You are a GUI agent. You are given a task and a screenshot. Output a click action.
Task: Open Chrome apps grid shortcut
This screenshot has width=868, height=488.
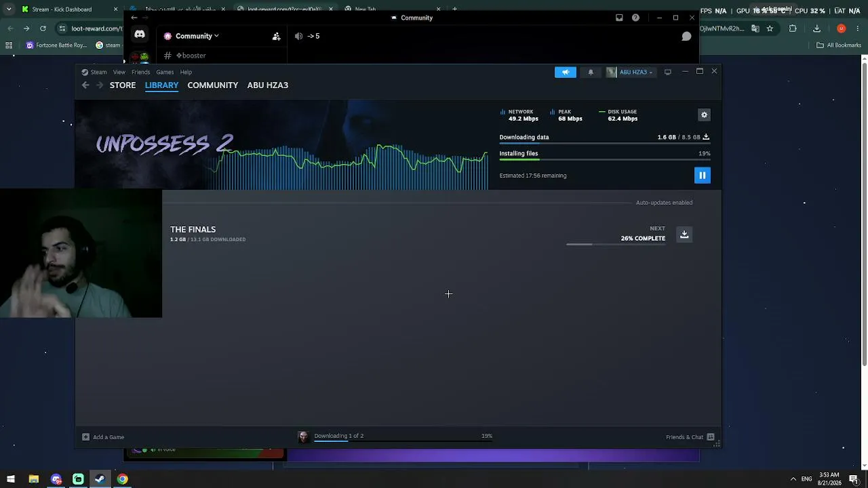pyautogui.click(x=9, y=45)
